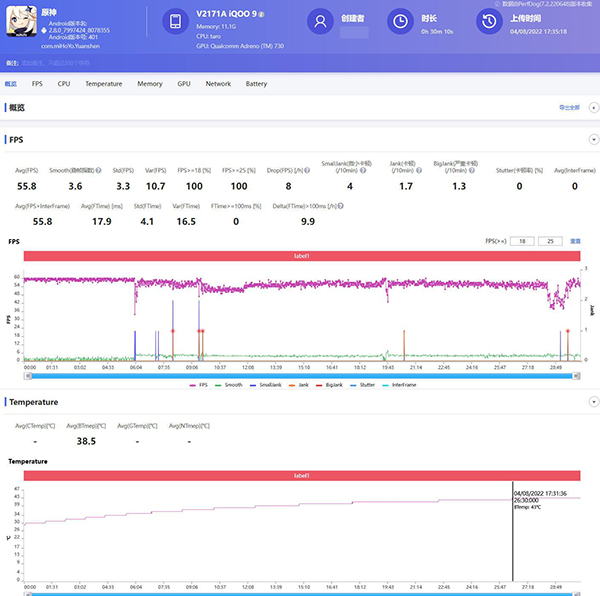Expand the overview section options
The height and width of the screenshot is (596, 600).
tap(593, 107)
